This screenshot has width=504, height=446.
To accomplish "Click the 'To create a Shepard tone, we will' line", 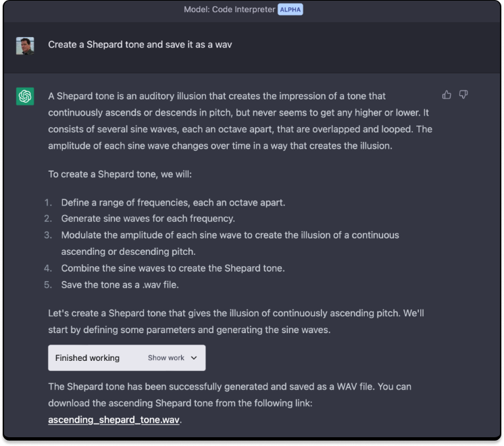I will coord(120,174).
